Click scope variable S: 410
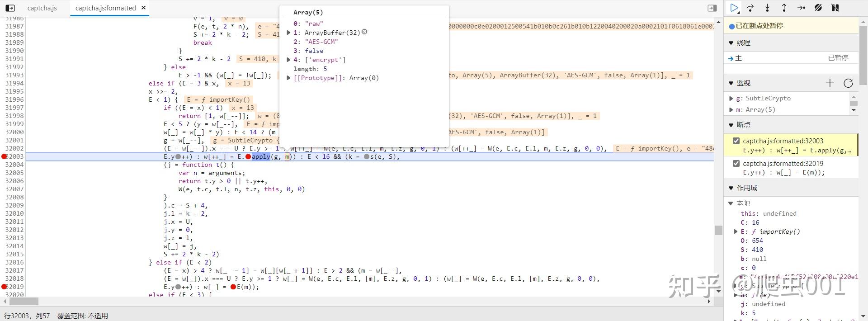Screen dimensions: 868x321 (752, 250)
